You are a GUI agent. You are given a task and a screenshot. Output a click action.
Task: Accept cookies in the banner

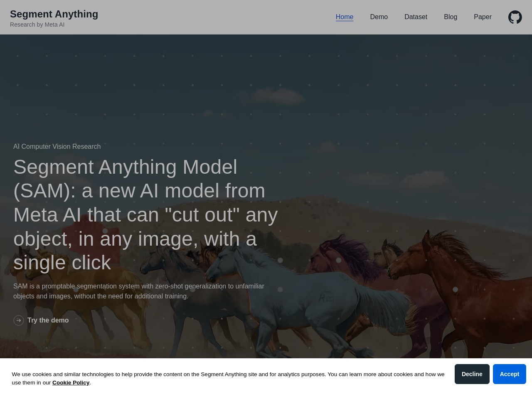pos(509,374)
